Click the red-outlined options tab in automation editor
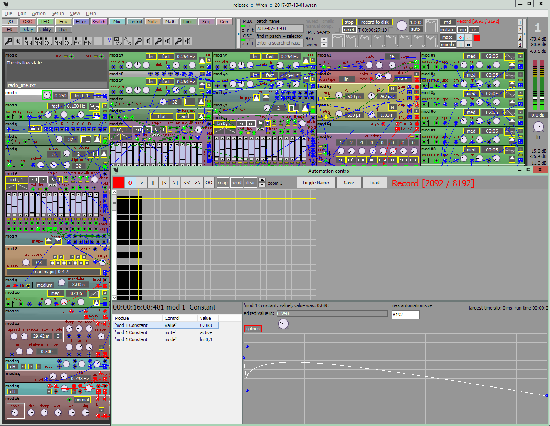This screenshot has height=426, width=550. tap(253, 328)
